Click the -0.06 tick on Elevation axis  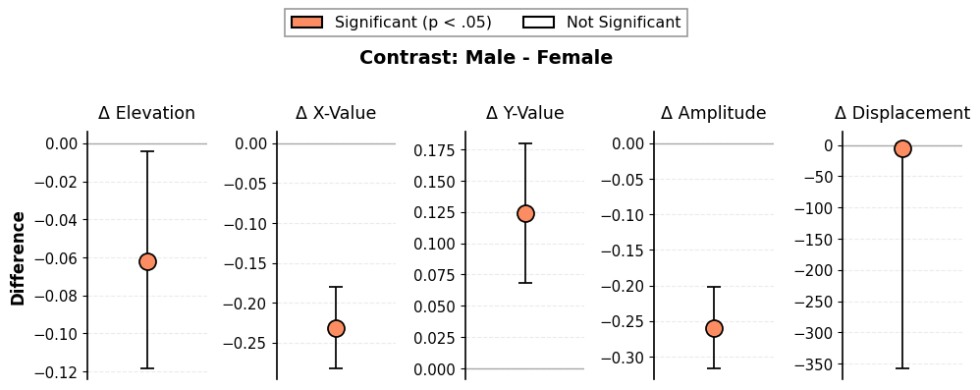(x=61, y=258)
